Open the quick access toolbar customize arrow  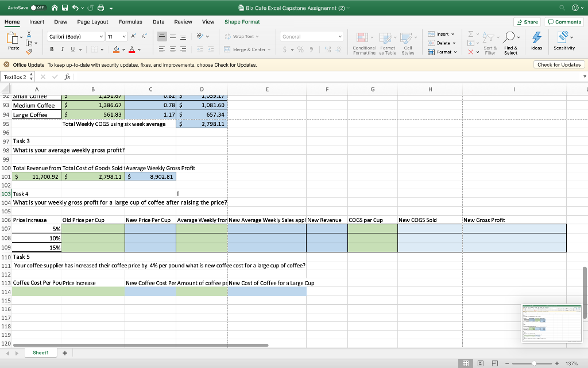click(111, 8)
